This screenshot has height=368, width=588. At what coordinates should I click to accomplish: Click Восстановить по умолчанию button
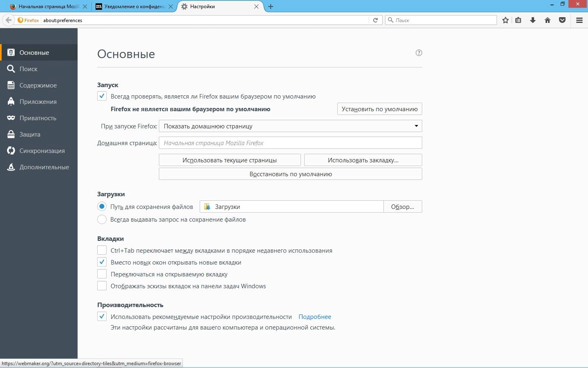click(290, 174)
